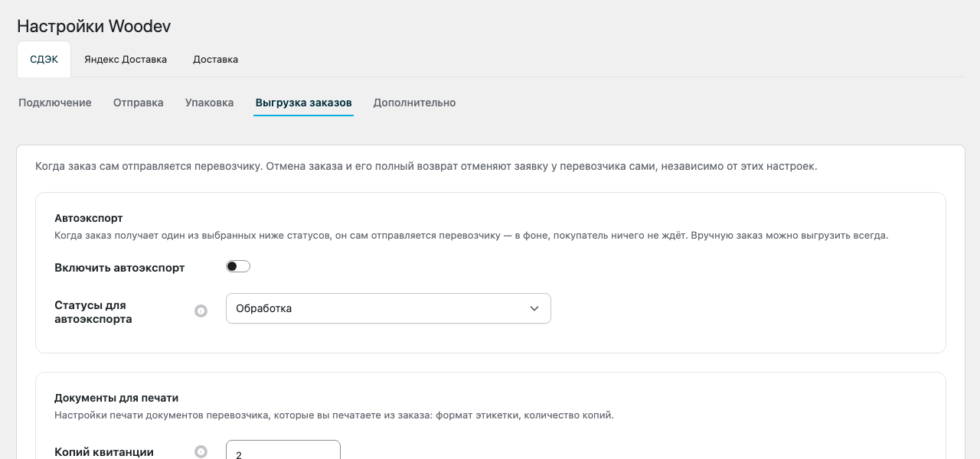Switch to the Упаковка section
The height and width of the screenshot is (459, 980).
click(210, 103)
